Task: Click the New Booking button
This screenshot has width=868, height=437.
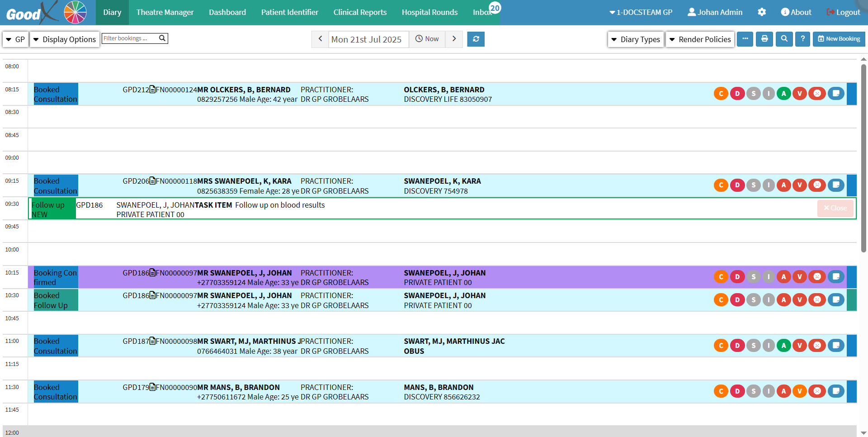Action: [x=839, y=39]
